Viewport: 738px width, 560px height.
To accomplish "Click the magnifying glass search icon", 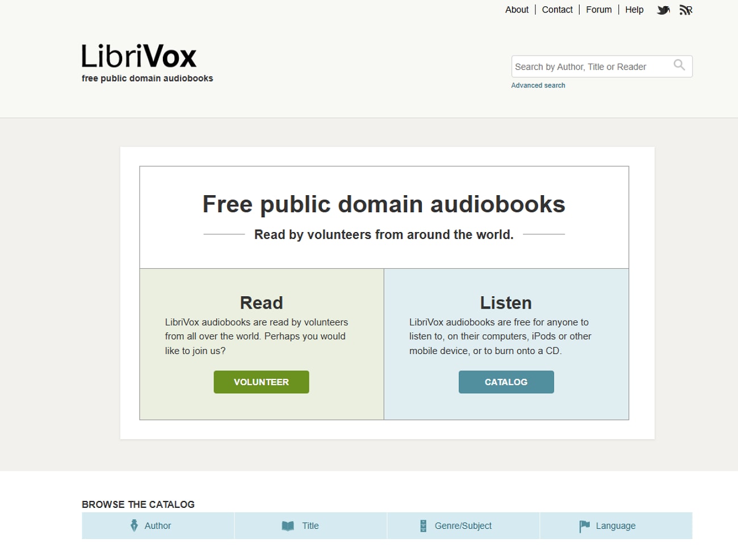I will click(679, 65).
